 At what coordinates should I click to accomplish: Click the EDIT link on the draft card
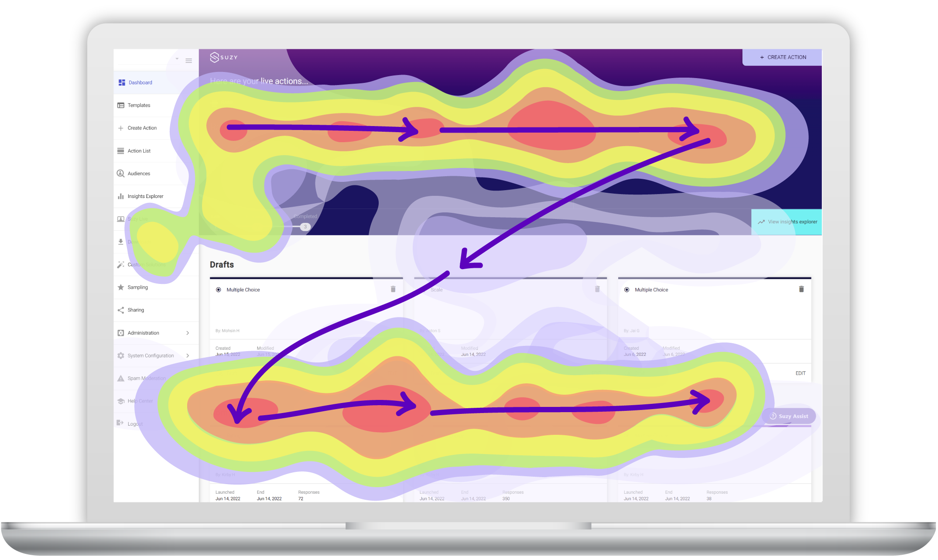(801, 373)
